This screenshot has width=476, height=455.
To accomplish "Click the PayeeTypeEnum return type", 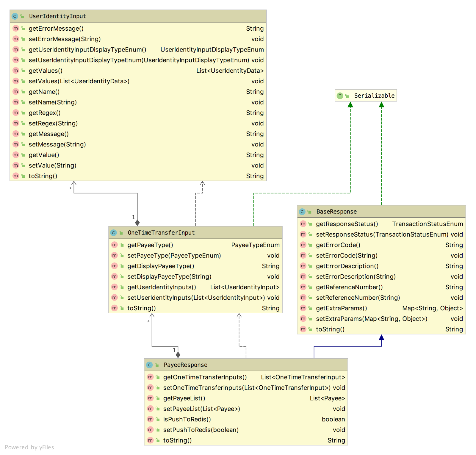I will coord(256,245).
